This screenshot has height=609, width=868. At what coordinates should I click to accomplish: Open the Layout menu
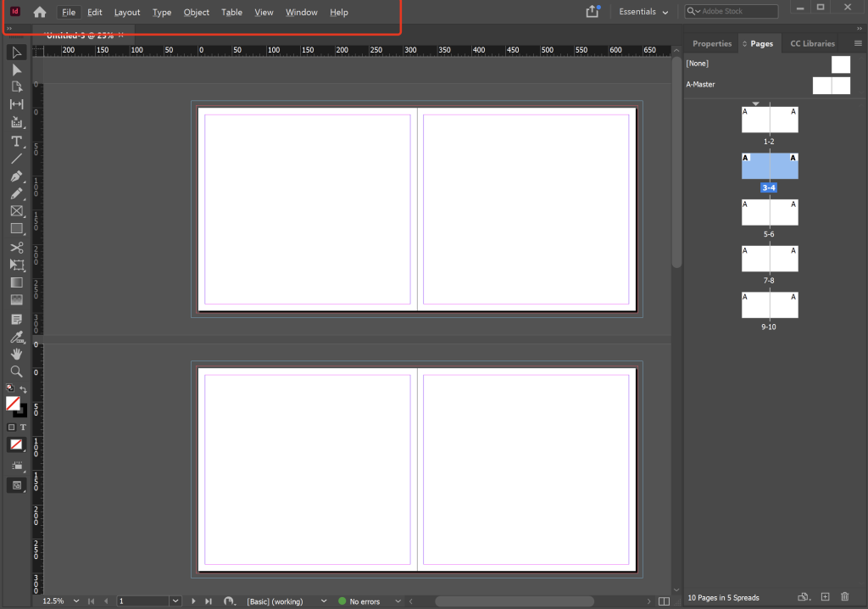[127, 13]
